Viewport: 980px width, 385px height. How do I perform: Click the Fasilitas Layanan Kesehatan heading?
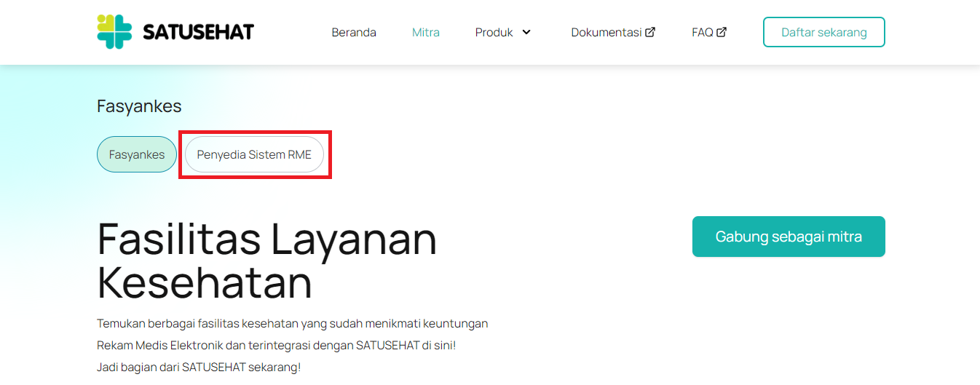point(267,260)
